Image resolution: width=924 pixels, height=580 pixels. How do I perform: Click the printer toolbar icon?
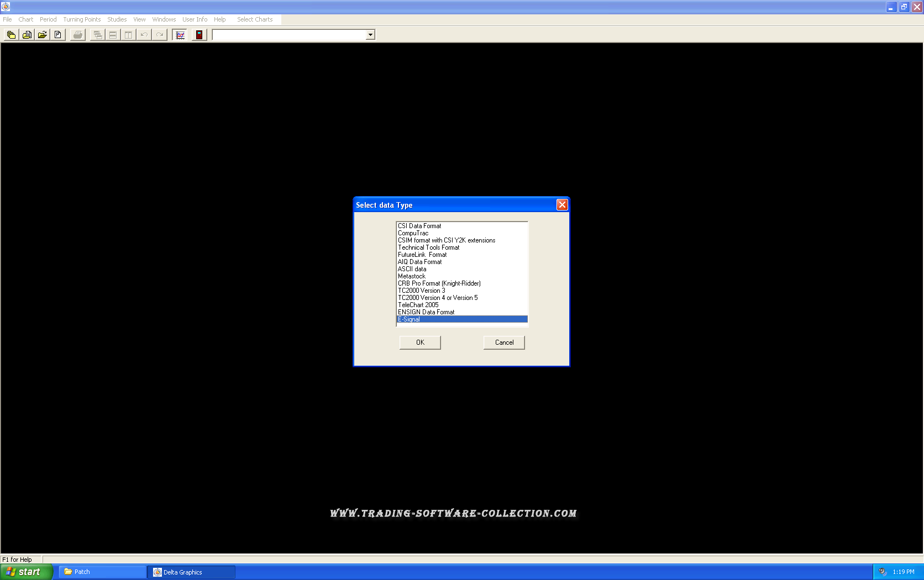pyautogui.click(x=78, y=35)
